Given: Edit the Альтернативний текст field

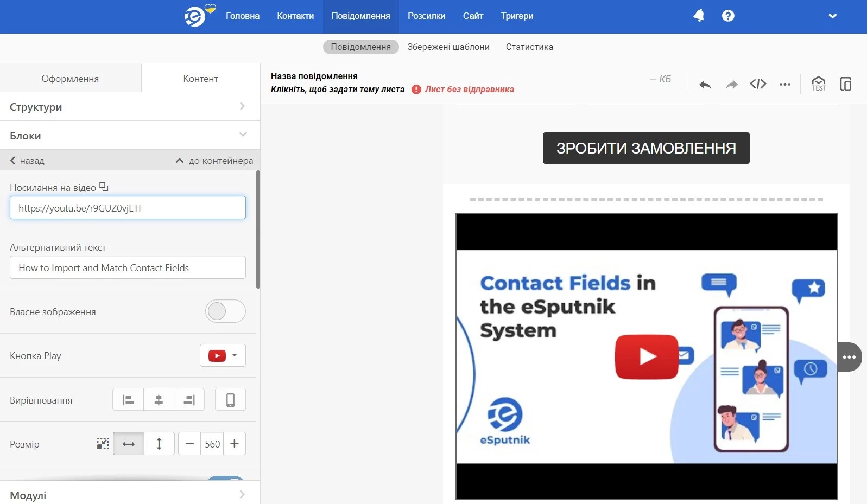Looking at the screenshot, I should coord(128,267).
